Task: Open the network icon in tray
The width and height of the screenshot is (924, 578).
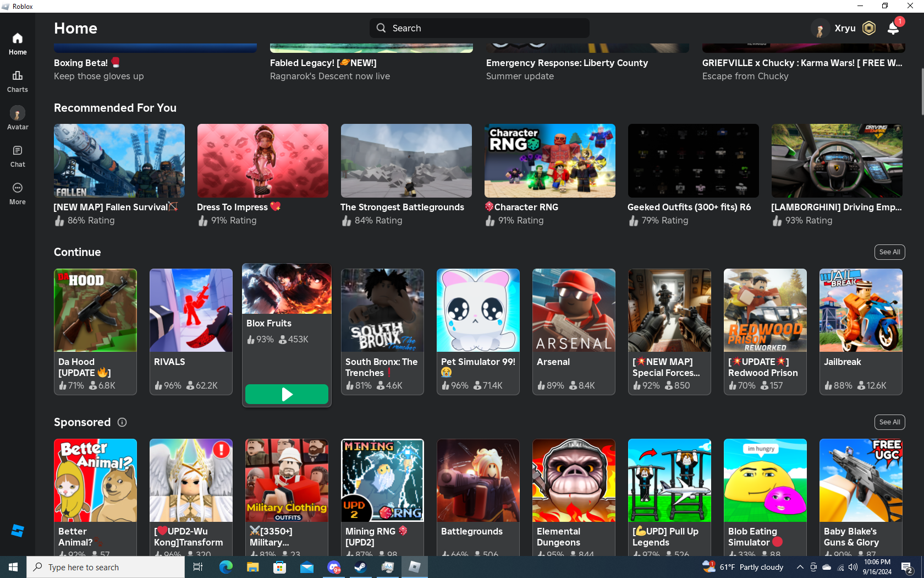Action: [840, 567]
